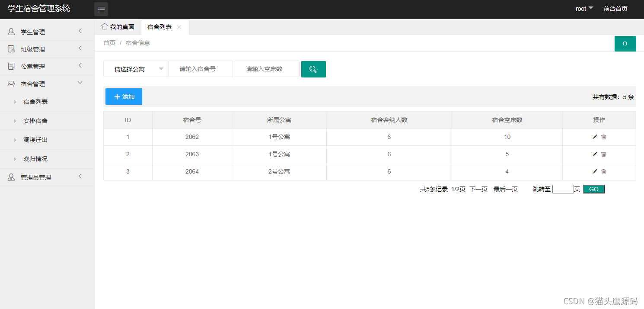Click the administrator management icon in sidebar
This screenshot has height=309, width=644.
click(x=11, y=177)
